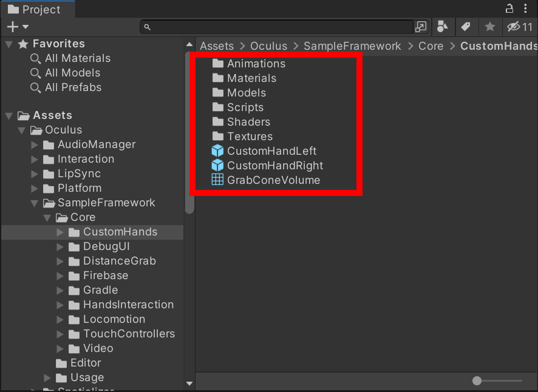Collapse the SampleFramework folder arrow
This screenshot has width=538, height=392.
click(x=35, y=203)
